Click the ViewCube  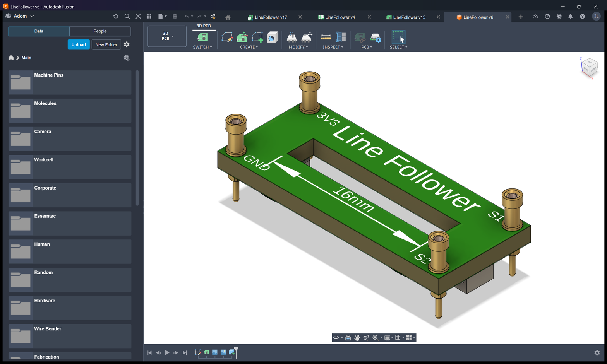coord(590,68)
